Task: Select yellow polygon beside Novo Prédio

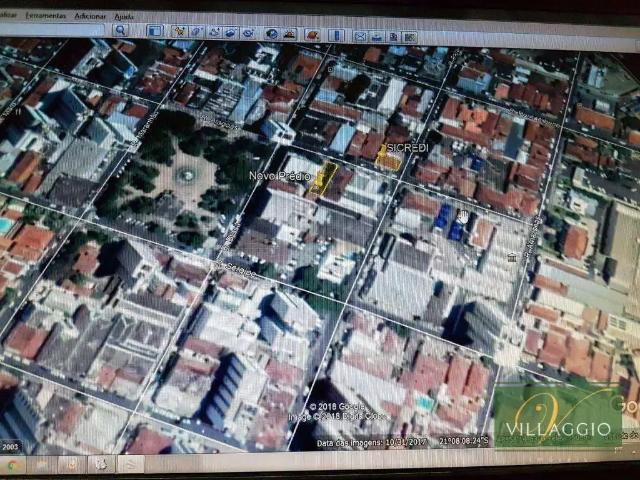Action: coord(323,179)
